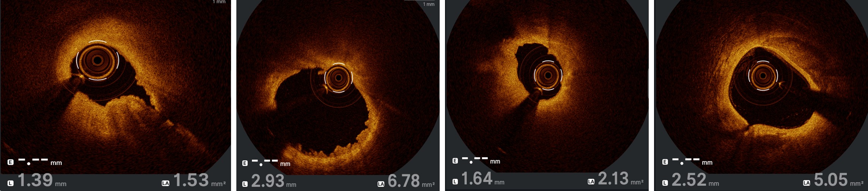Select the 2.52 mm lumen diameter value
The width and height of the screenshot is (868, 191).
coord(689,180)
